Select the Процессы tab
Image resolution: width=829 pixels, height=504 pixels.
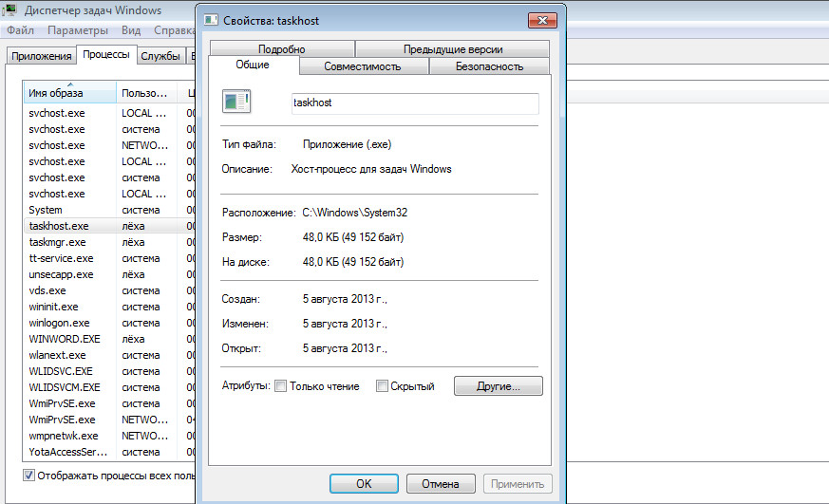pyautogui.click(x=106, y=54)
